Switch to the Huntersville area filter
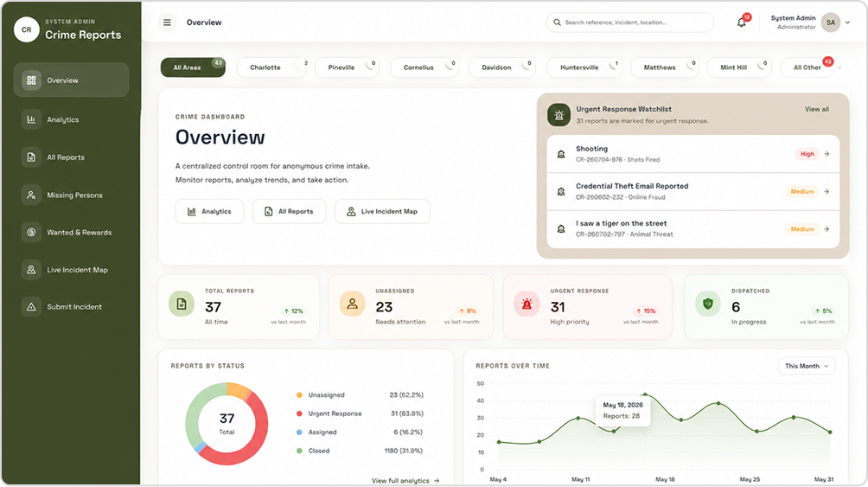Image resolution: width=868 pixels, height=487 pixels. click(x=584, y=67)
